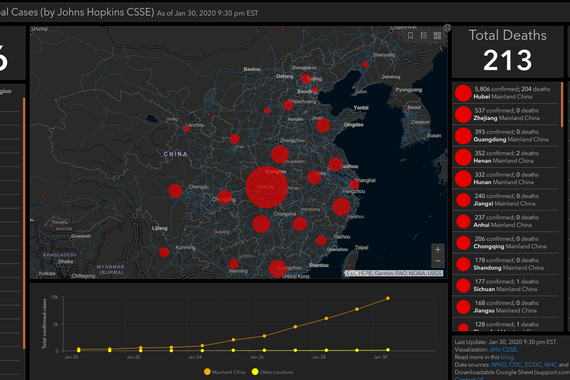Viewport: 570px width, 380px height.
Task: Select Anhui 237 confirmed row
Action: [x=505, y=221]
